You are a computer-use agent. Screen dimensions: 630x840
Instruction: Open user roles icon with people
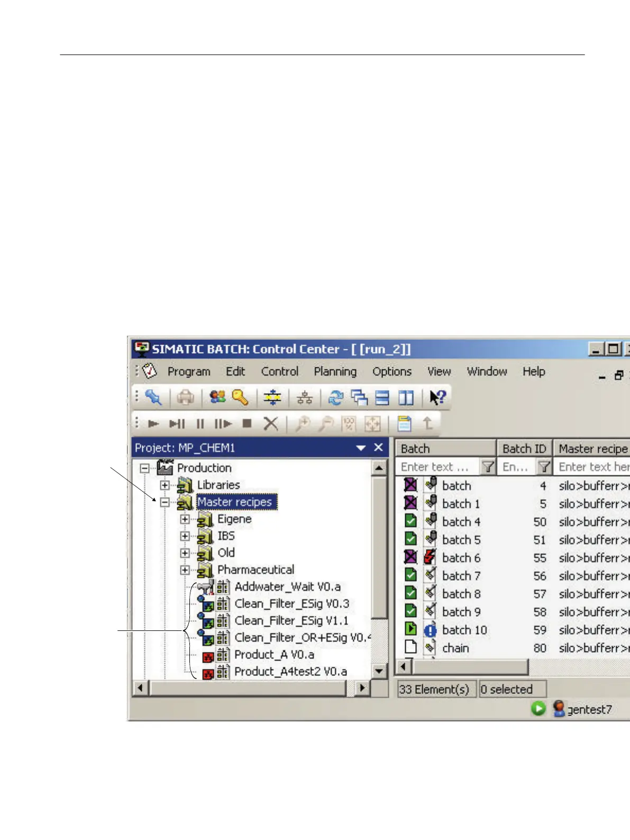coord(217,397)
